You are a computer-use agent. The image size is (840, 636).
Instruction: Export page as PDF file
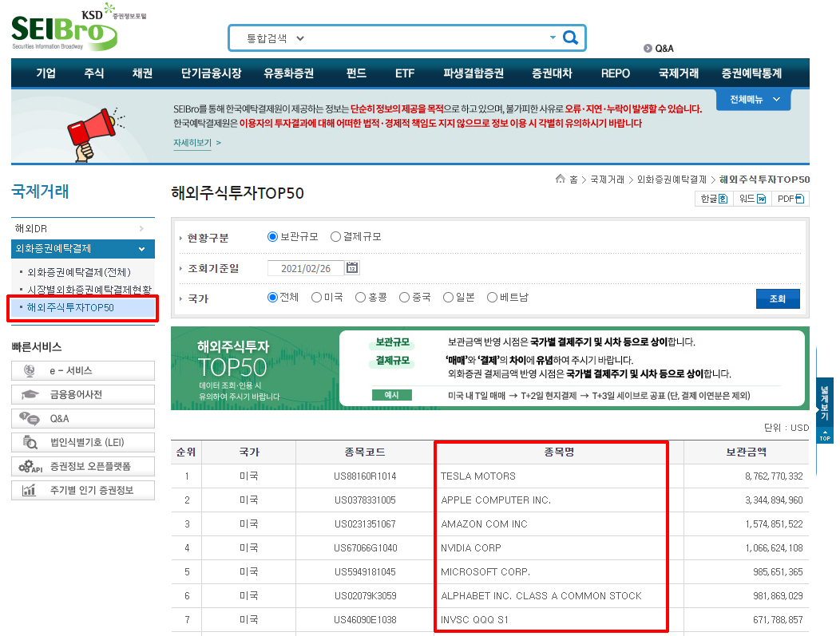point(790,199)
